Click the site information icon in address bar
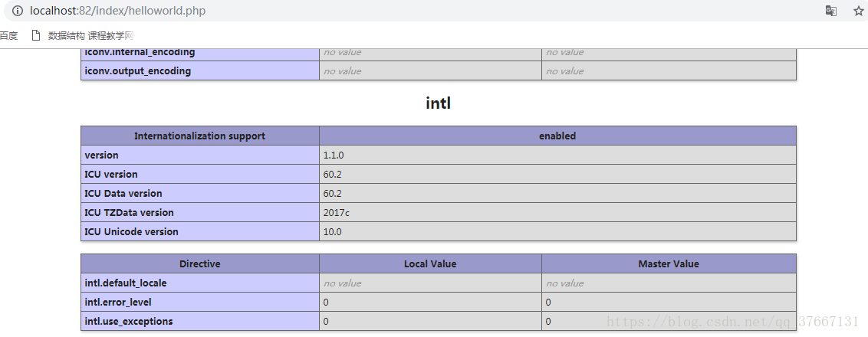868x337 pixels. coord(18,11)
